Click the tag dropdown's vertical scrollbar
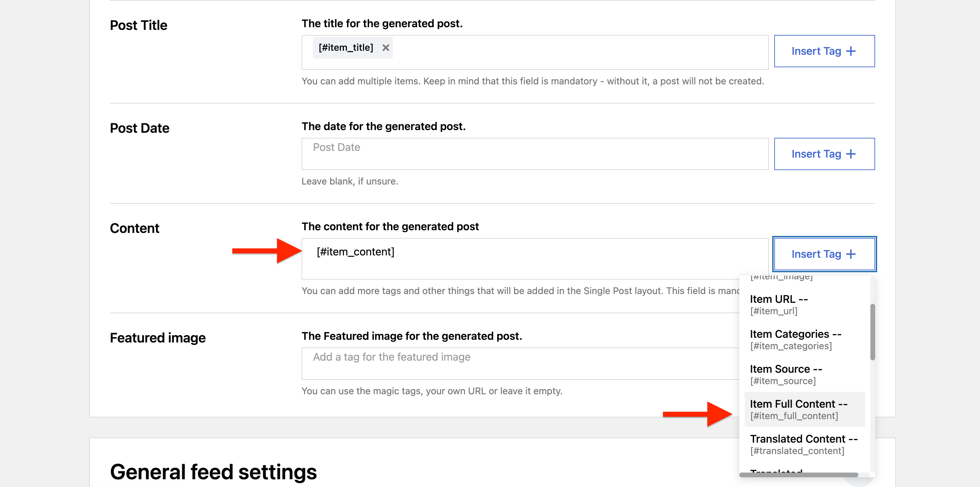The image size is (980, 487). click(x=872, y=332)
